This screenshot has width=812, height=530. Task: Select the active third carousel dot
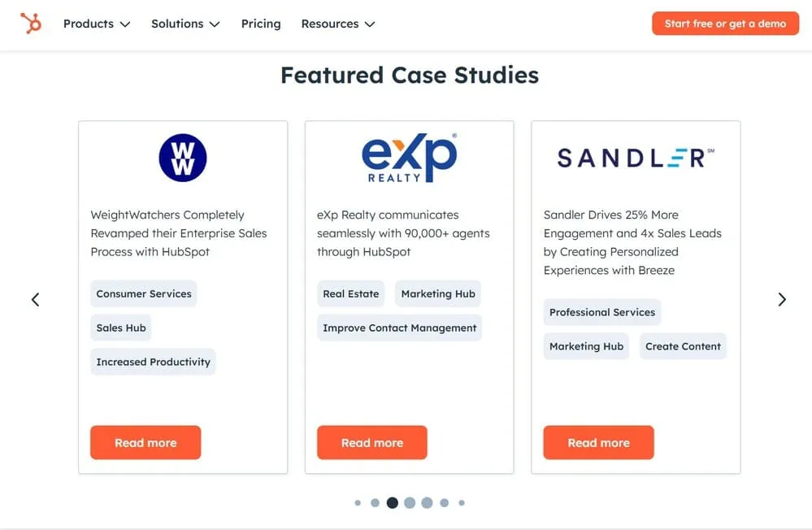393,503
